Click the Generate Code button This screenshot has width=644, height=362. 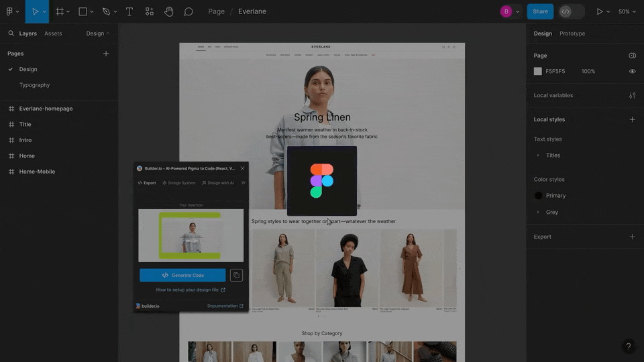(x=182, y=276)
